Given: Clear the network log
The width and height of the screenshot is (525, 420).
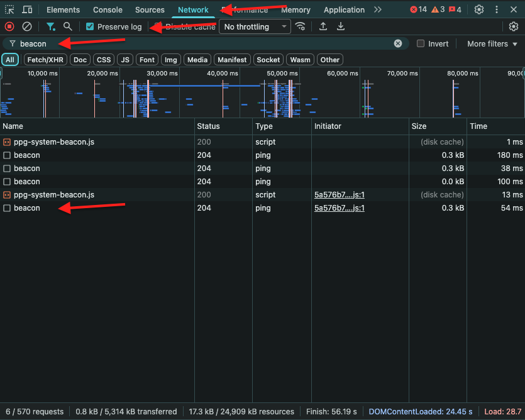Looking at the screenshot, I should 27,26.
